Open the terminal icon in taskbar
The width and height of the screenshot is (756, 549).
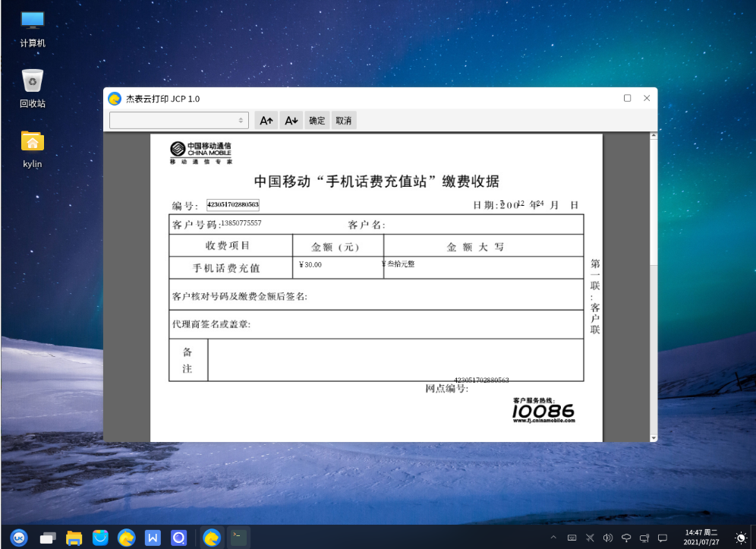[x=238, y=537]
